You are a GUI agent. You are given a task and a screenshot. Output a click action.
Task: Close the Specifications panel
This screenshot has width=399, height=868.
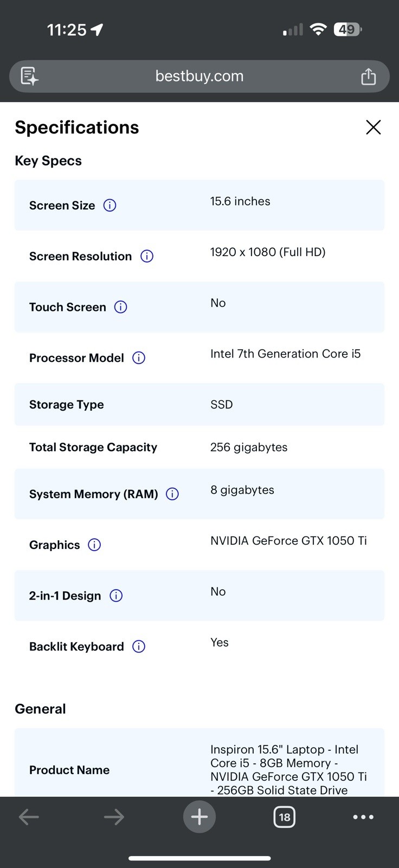374,127
